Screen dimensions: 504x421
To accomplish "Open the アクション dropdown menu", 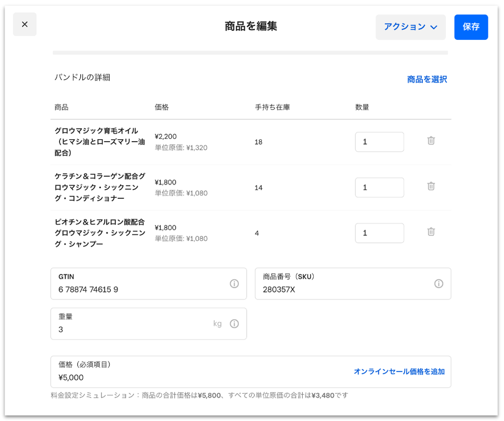I will point(410,27).
